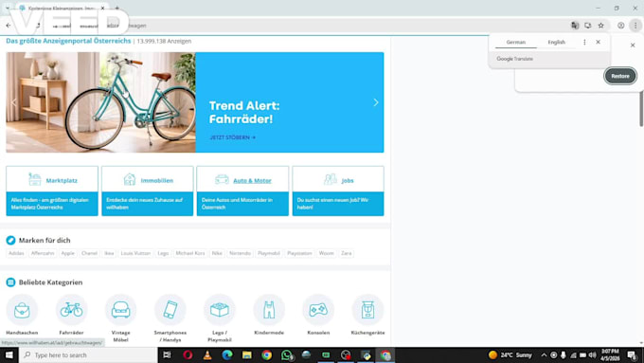Click the bicycle banner image

(x=100, y=102)
